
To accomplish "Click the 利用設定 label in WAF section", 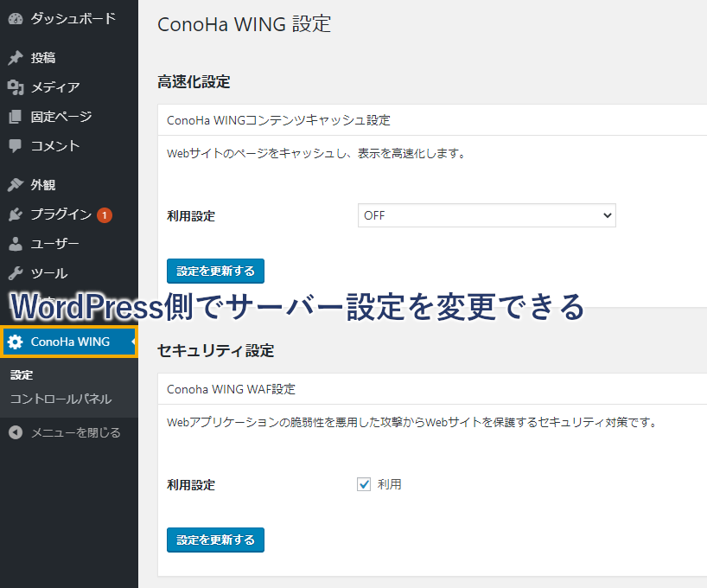I will point(191,484).
